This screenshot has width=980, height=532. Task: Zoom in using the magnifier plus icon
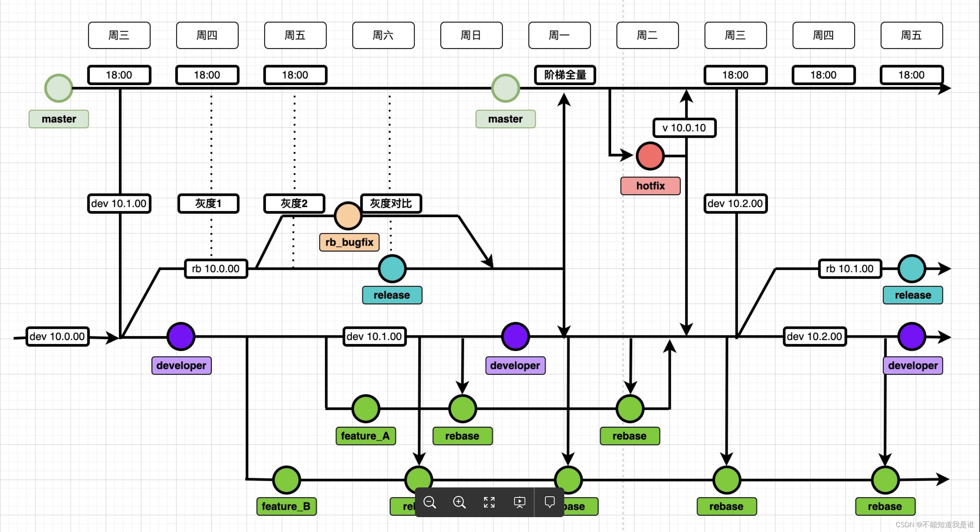(x=459, y=502)
